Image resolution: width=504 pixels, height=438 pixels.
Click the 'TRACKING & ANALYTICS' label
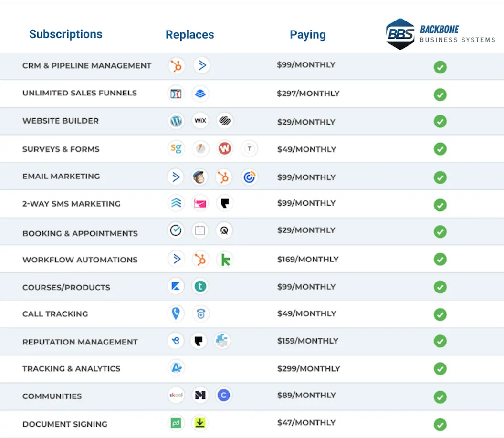tap(72, 369)
